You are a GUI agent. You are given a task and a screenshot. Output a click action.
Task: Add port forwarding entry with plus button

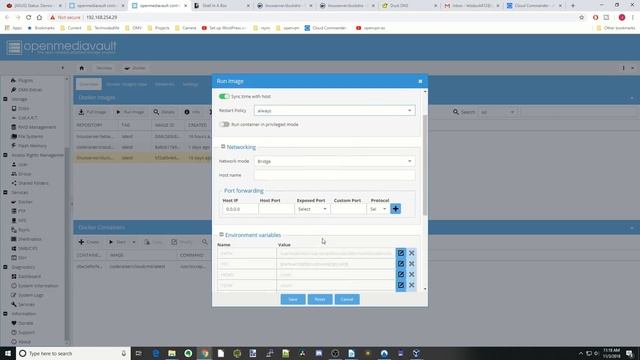pyautogui.click(x=396, y=209)
